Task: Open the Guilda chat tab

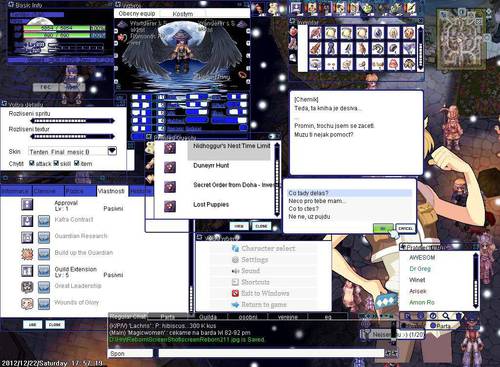Action: [208, 317]
